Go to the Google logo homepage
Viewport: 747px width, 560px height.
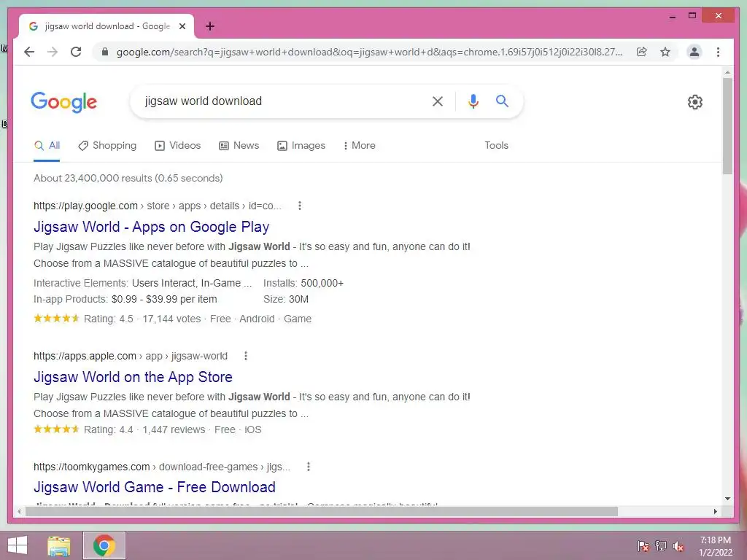pyautogui.click(x=64, y=102)
